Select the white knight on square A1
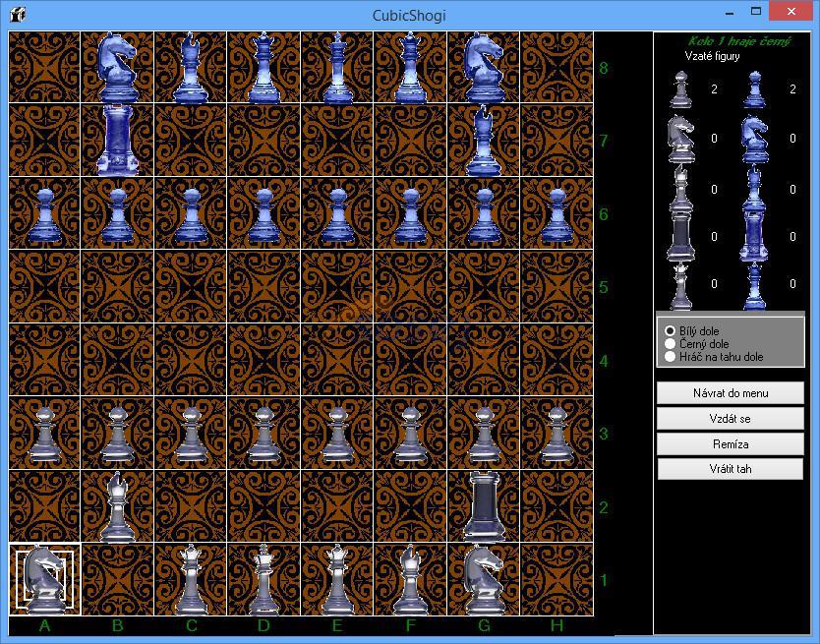820x644 pixels. (43, 579)
